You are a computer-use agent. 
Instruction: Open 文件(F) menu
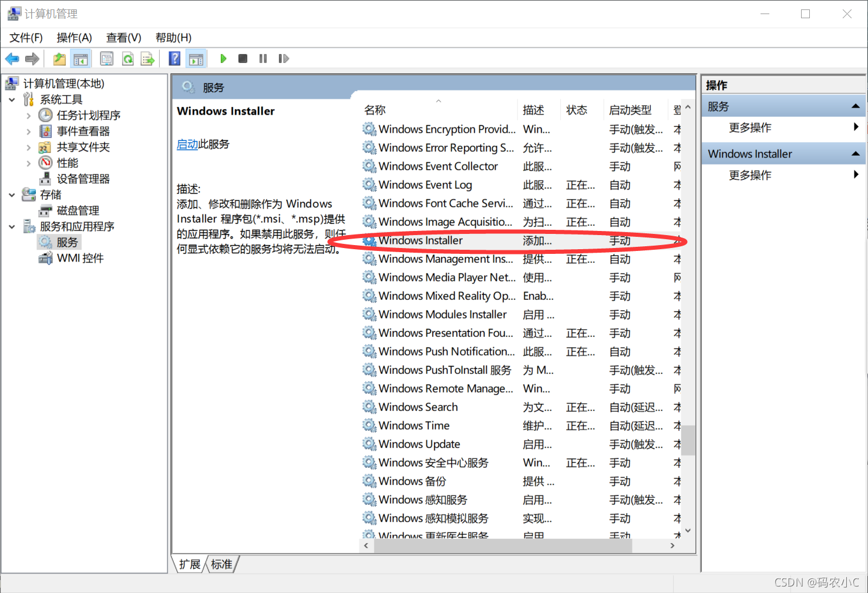[x=26, y=38]
